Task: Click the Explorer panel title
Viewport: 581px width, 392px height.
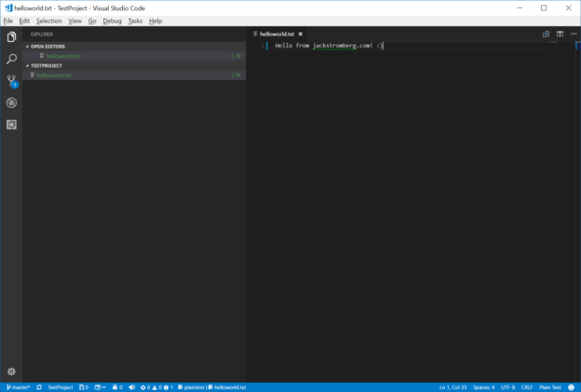Action: tap(42, 34)
